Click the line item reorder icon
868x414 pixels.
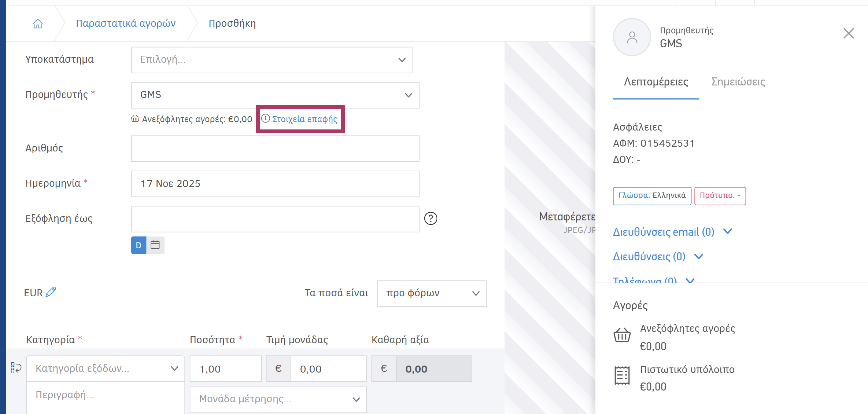[16, 367]
